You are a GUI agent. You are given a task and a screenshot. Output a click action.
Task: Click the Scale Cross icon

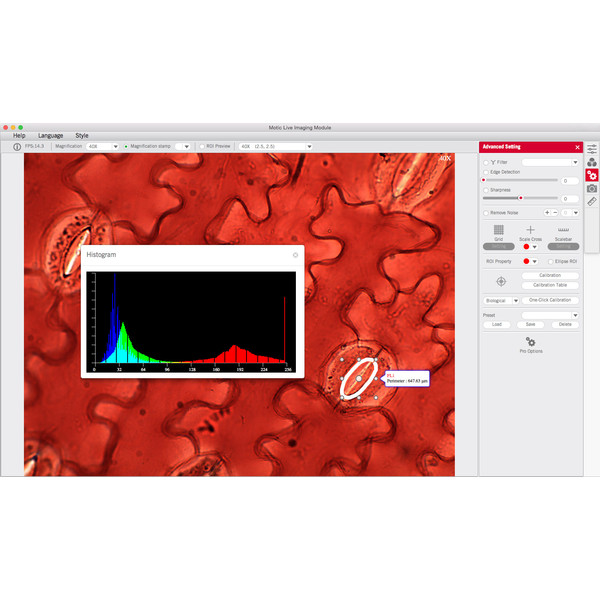tap(530, 230)
